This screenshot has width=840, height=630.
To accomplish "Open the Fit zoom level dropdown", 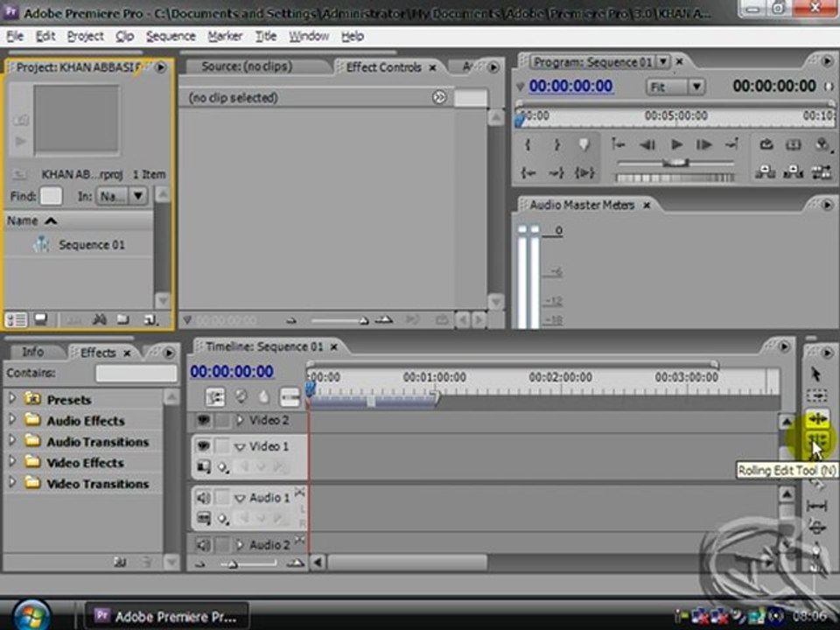I will pyautogui.click(x=675, y=87).
